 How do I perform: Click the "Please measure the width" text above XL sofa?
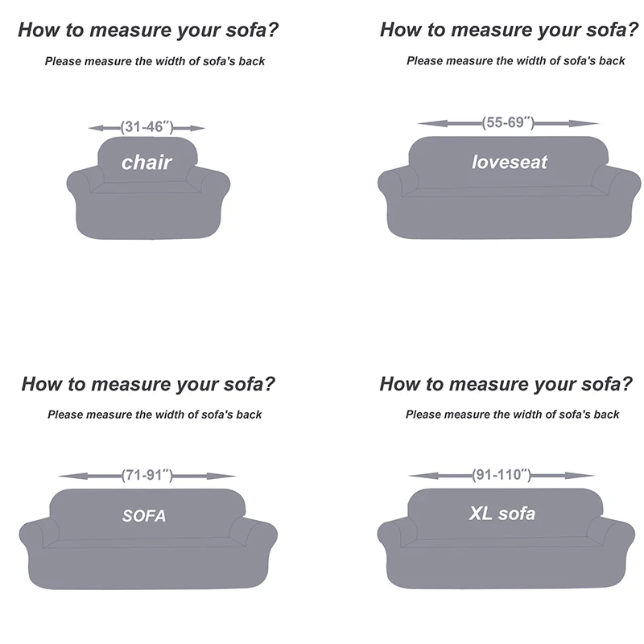tap(513, 414)
